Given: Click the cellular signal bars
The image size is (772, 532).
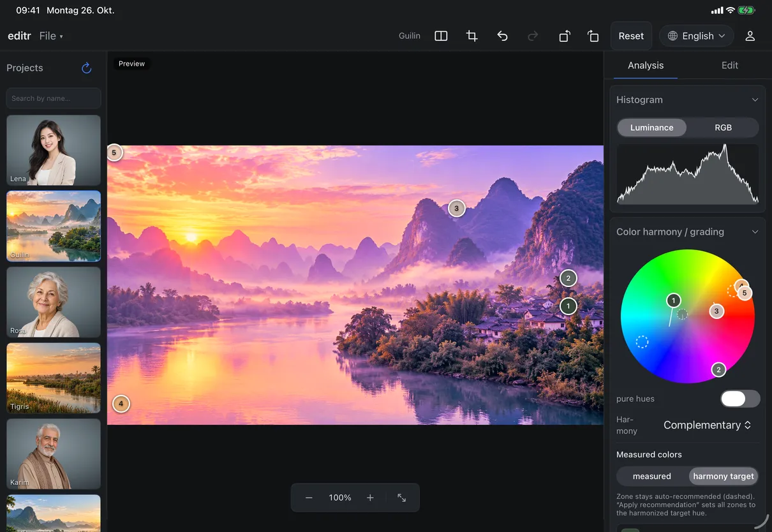Looking at the screenshot, I should coord(716,11).
